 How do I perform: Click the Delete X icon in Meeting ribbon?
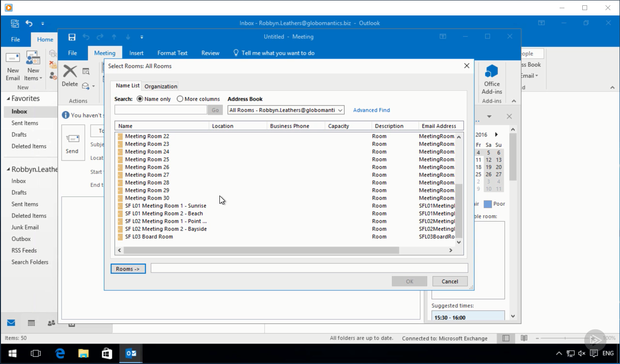pyautogui.click(x=70, y=71)
